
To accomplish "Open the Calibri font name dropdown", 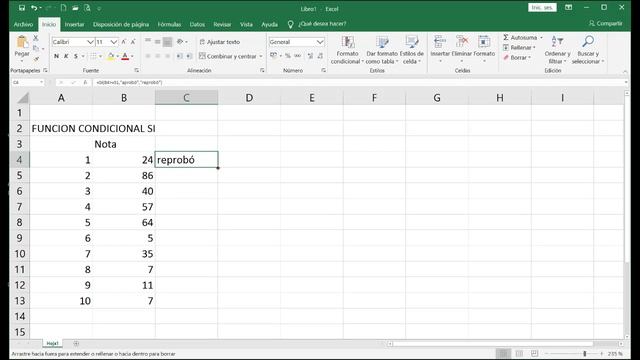I will tap(90, 42).
